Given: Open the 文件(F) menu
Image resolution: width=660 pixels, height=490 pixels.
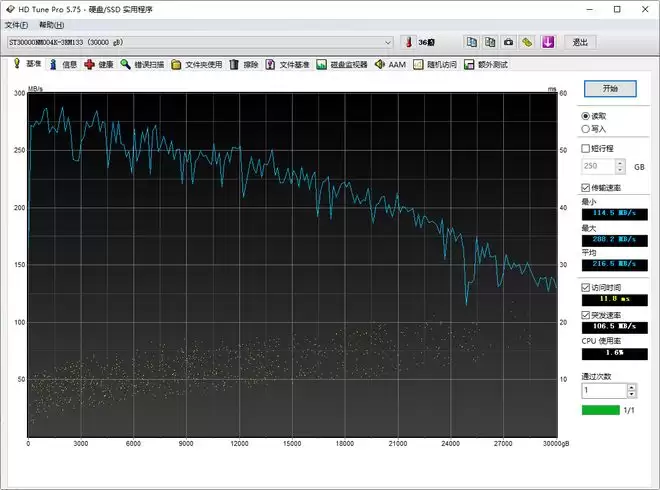Looking at the screenshot, I should click(x=18, y=24).
